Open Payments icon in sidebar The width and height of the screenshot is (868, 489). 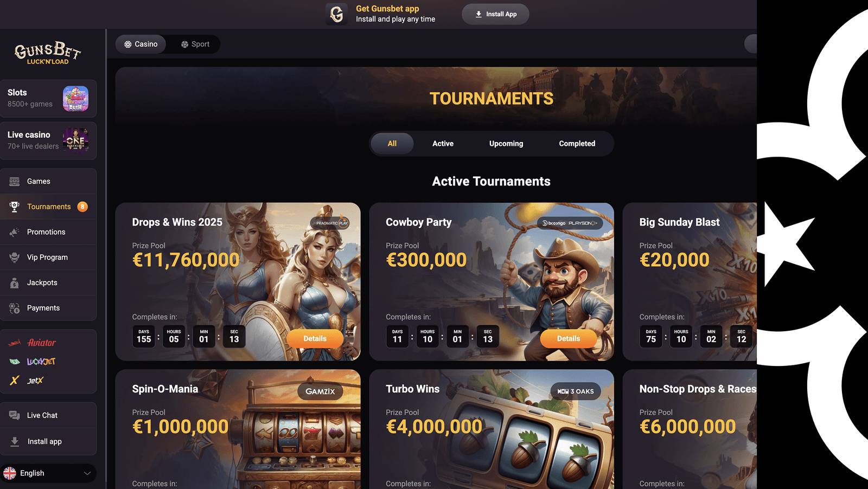tap(15, 308)
